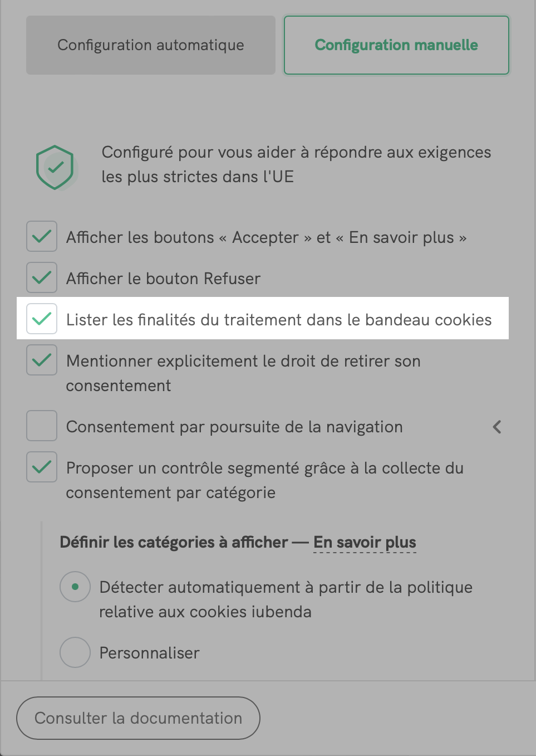Viewport: 536px width, 756px height.
Task: Enable « Consentement par poursuite de la navigation »
Action: point(41,425)
